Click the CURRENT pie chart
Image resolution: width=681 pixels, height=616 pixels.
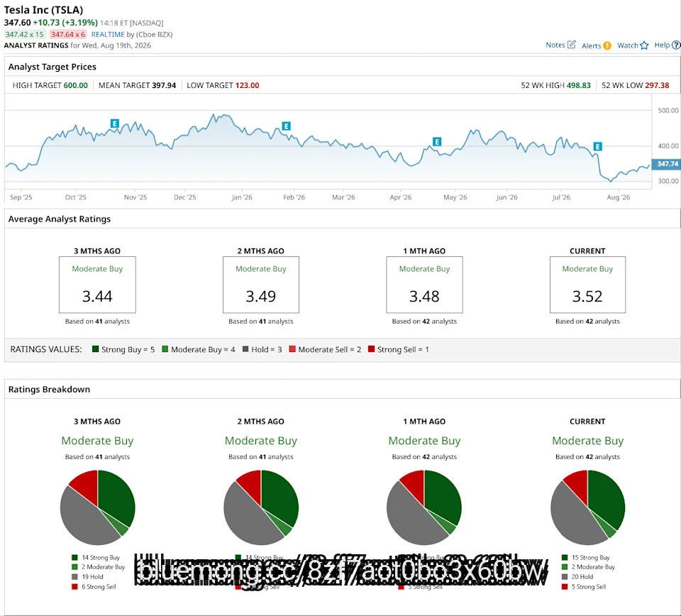(x=587, y=507)
